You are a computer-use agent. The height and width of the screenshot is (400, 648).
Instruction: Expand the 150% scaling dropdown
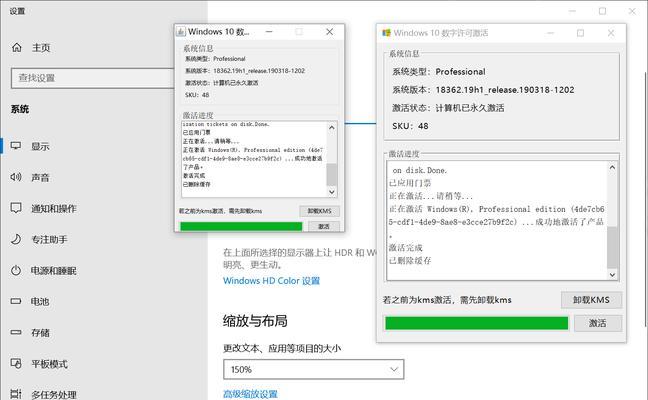314,369
